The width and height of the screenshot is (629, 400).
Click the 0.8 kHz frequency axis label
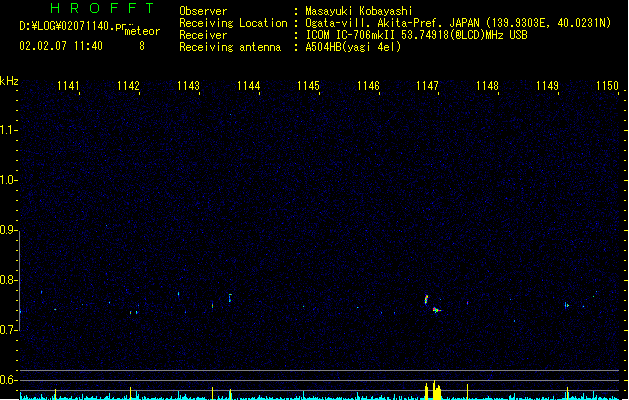click(8, 280)
